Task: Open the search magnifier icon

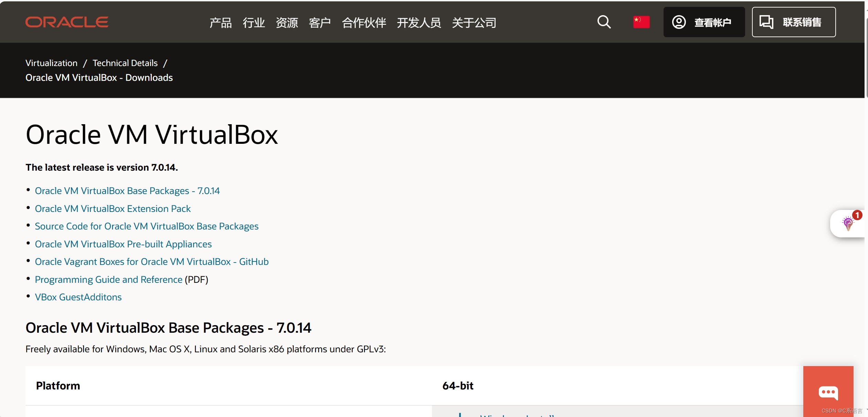Action: click(x=604, y=22)
